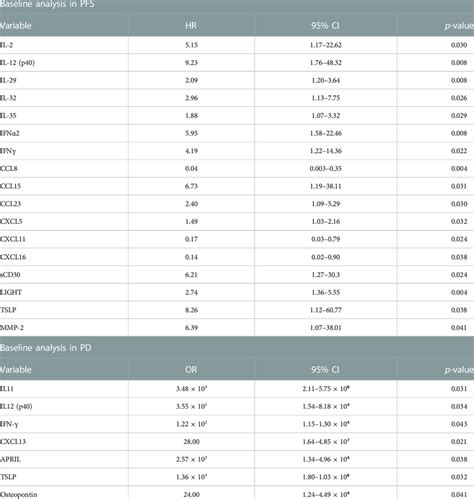Click the Baseline analysis in PD heading
Image resolution: width=474 pixels, height=499 pixels.
point(46,348)
